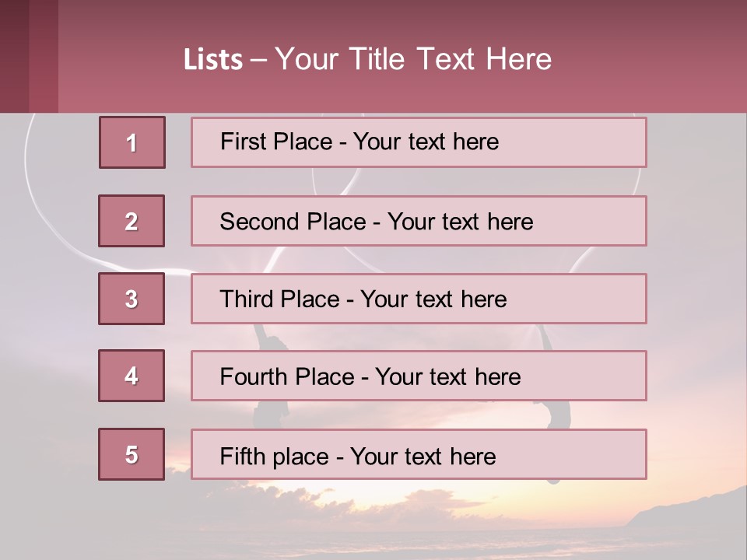The width and height of the screenshot is (747, 560).
Task: Click the Fourth Place text box
Action: pos(419,376)
